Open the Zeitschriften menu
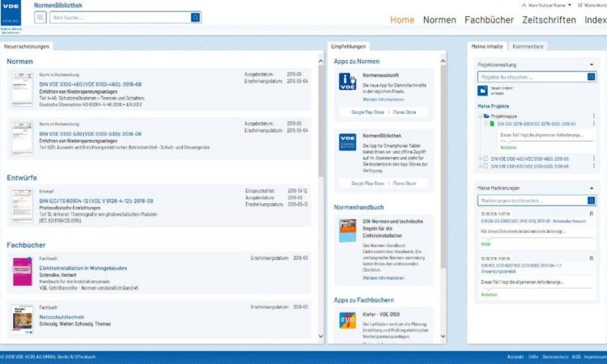Screen dimensions: 607x364 [x=549, y=19]
